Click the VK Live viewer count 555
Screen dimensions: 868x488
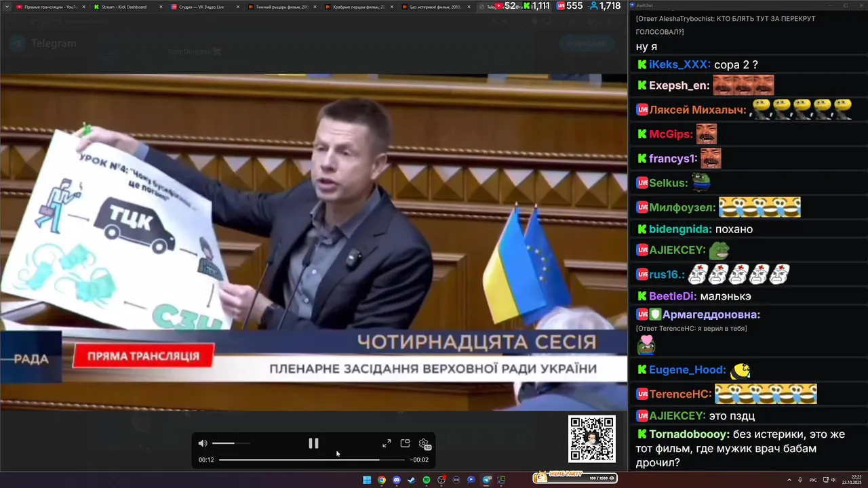(569, 6)
